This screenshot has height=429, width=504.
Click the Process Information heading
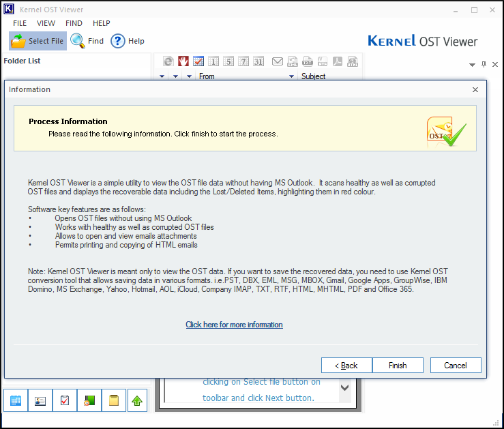click(x=68, y=121)
